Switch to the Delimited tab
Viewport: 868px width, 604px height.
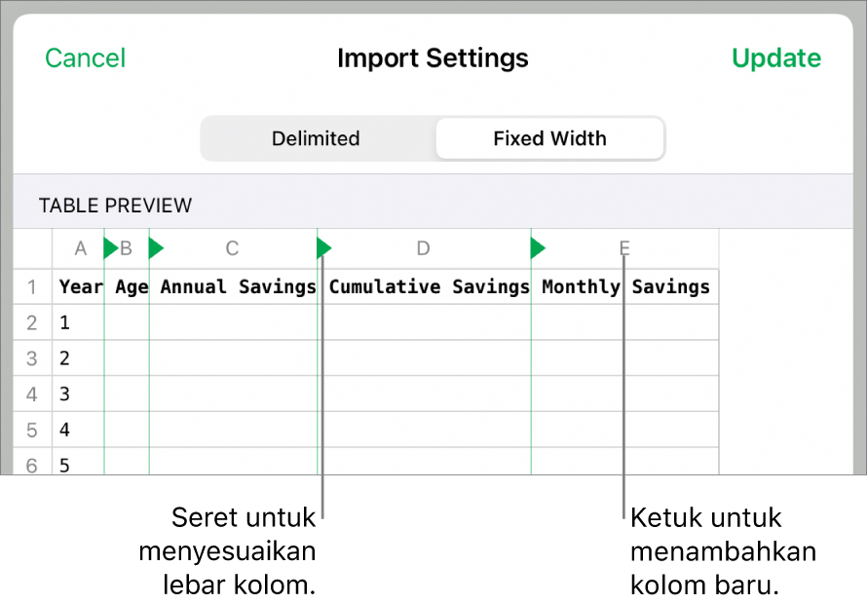pos(316,138)
